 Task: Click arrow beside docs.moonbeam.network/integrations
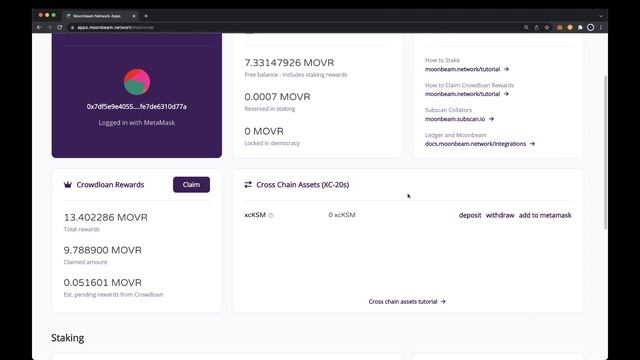[x=532, y=144]
